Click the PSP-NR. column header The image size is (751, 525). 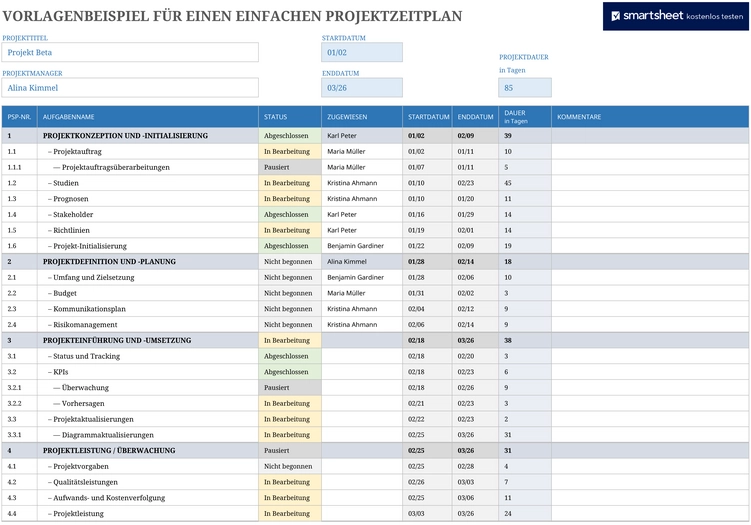[x=20, y=117]
